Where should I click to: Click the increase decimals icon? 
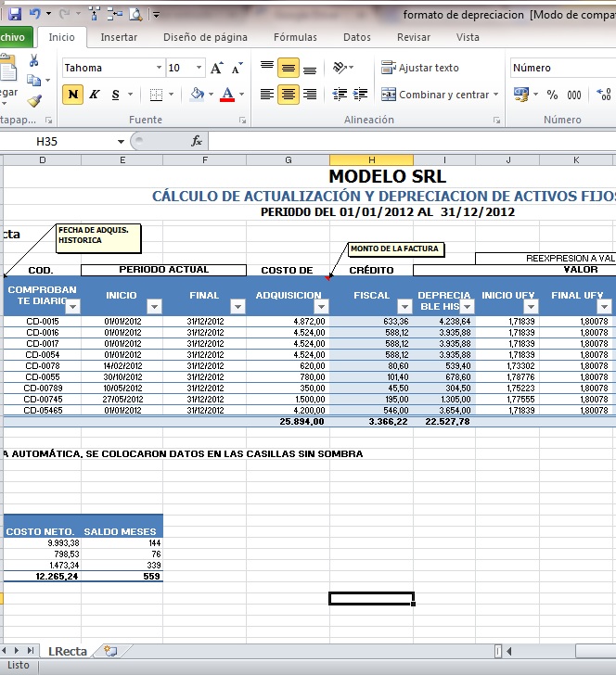[604, 95]
